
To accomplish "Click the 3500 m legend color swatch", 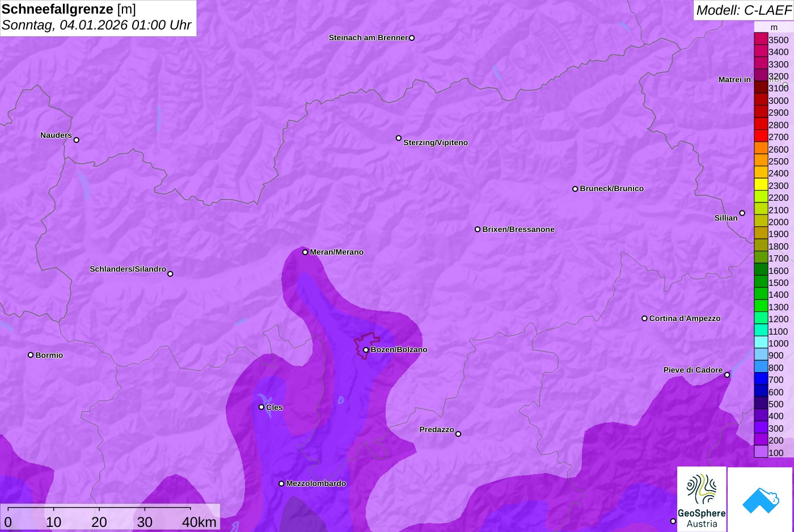I will 761,39.
